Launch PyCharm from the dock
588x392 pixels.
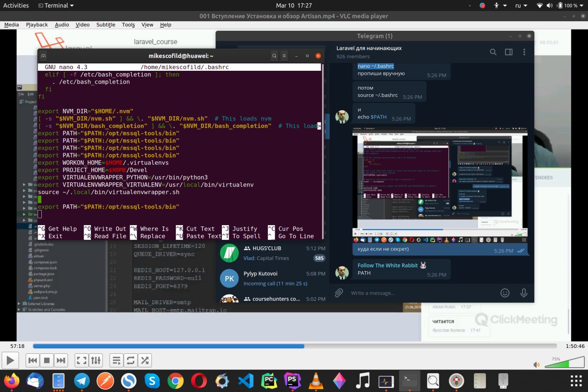coord(269,381)
